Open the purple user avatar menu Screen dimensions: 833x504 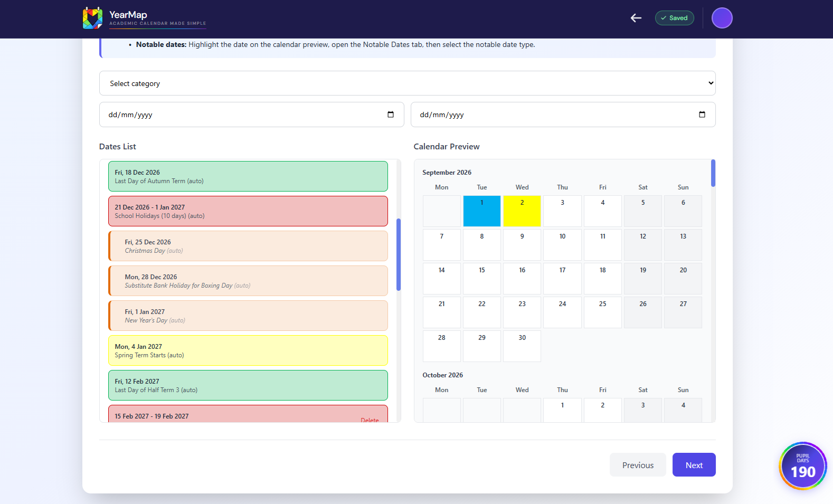tap(722, 18)
